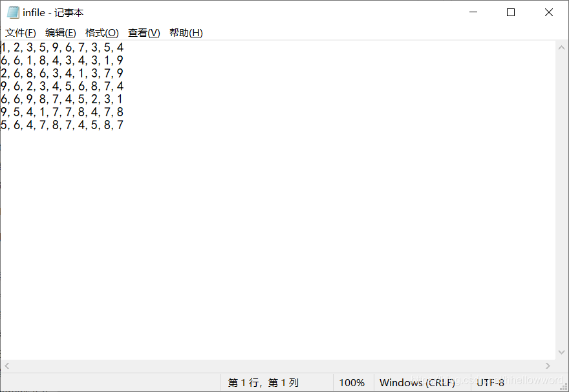The height and width of the screenshot is (392, 569).
Task: Click the horizontal scrollbar track
Action: click(x=278, y=366)
